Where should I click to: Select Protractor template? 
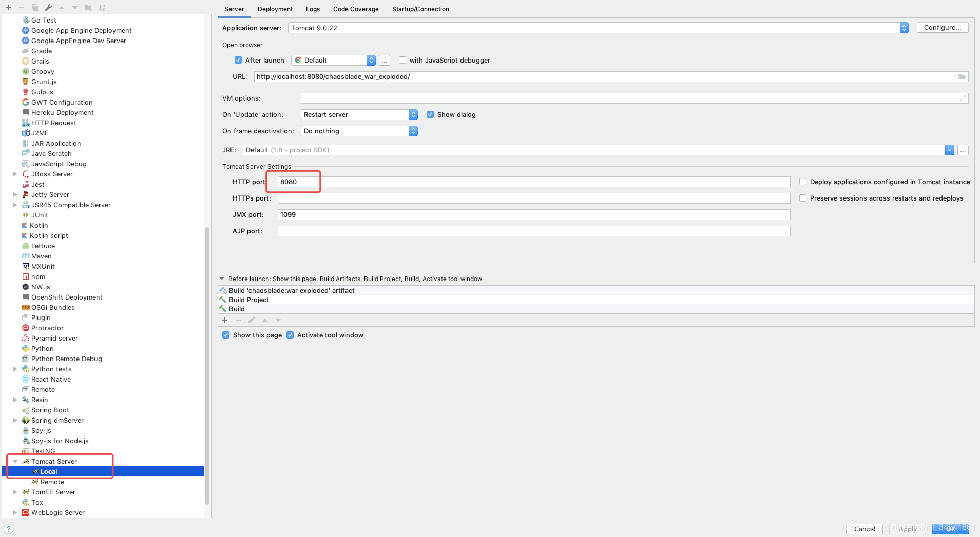pos(47,328)
